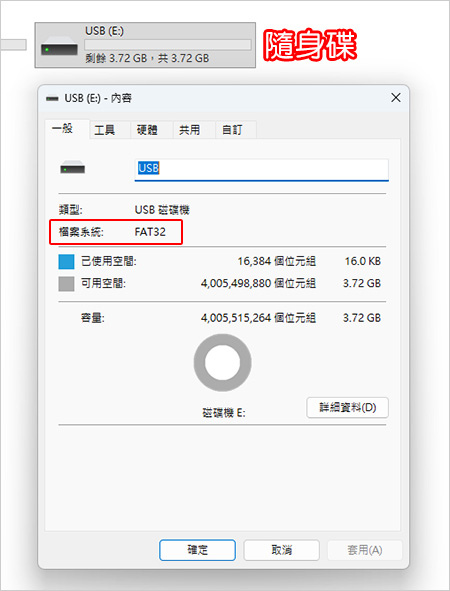Click the disk usage donut chart

[x=222, y=363]
